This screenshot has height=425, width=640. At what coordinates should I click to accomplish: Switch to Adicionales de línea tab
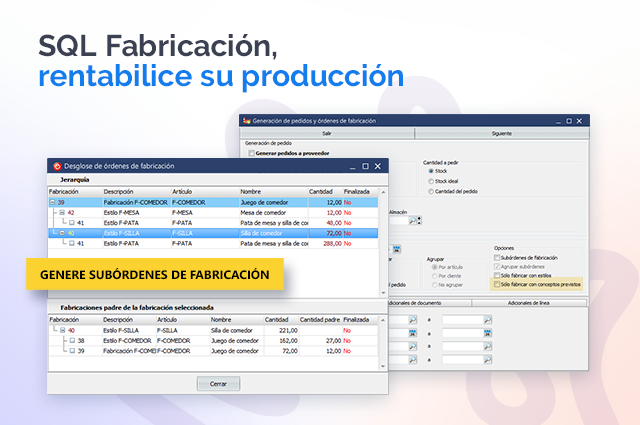pyautogui.click(x=536, y=302)
